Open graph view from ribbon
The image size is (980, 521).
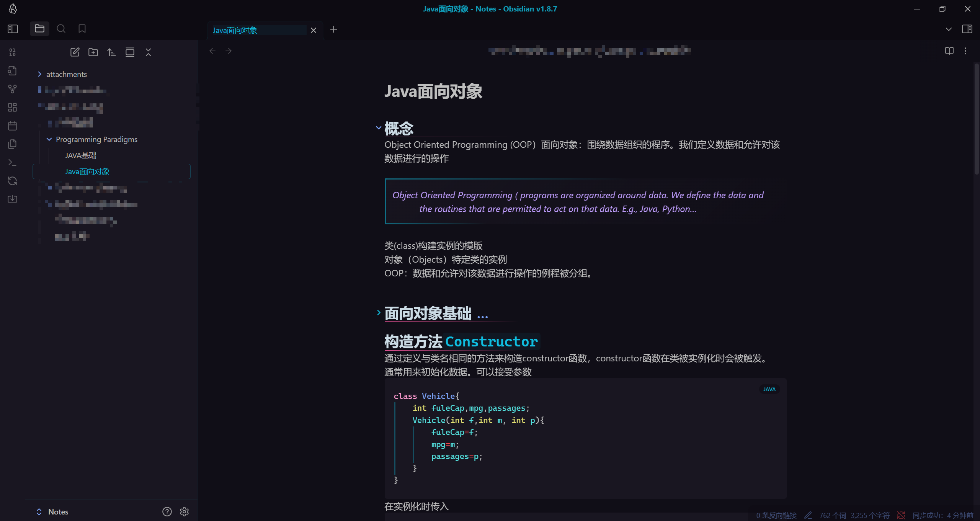tap(13, 89)
